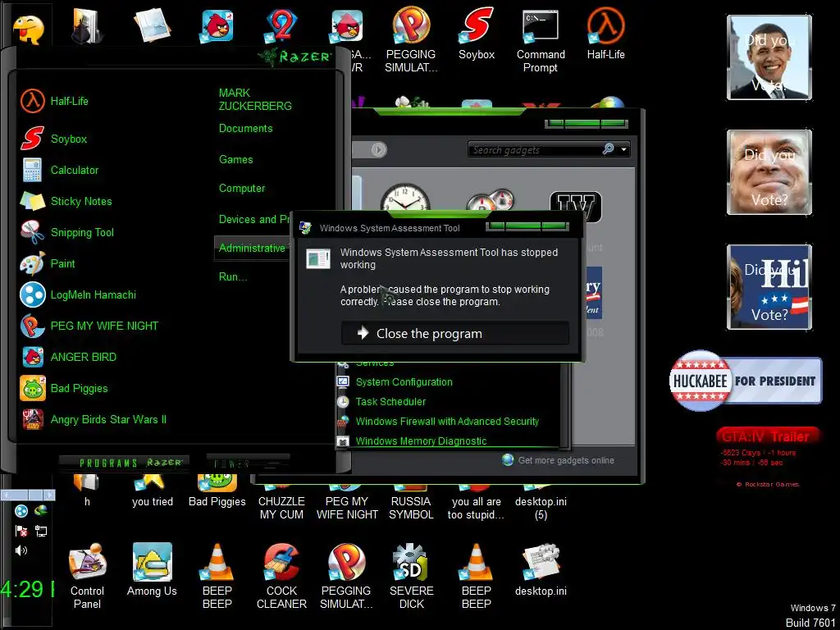The image size is (840, 630).
Task: Click the volume speaker tray icon
Action: click(x=21, y=550)
